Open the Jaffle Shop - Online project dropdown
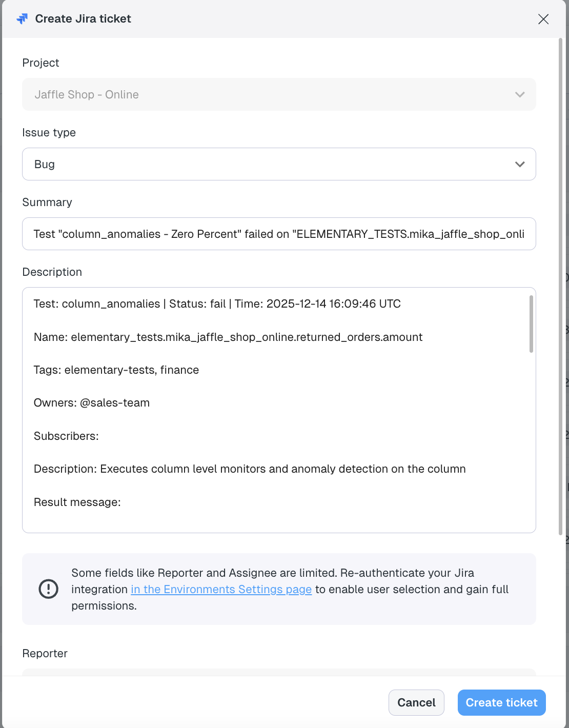This screenshot has width=569, height=728. tap(279, 94)
